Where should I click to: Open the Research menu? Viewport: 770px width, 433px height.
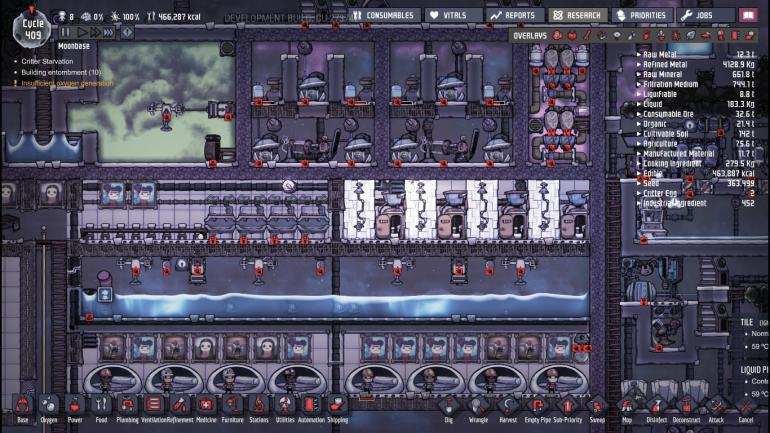[x=578, y=15]
